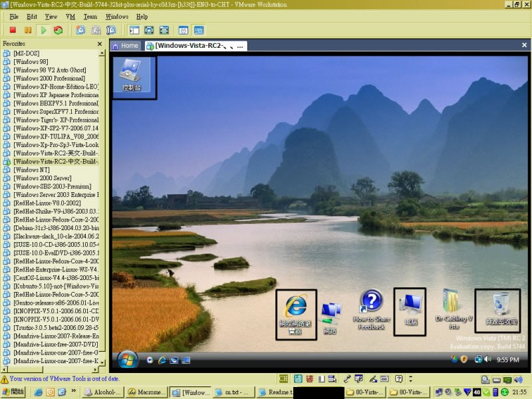
Task: Select the 控制台 control panel desktop icon
Action: click(x=132, y=76)
